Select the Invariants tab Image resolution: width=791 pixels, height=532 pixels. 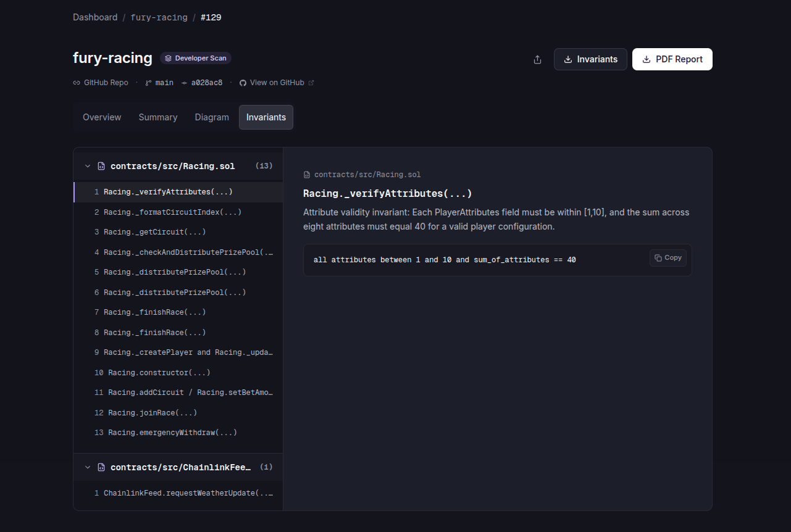[266, 117]
